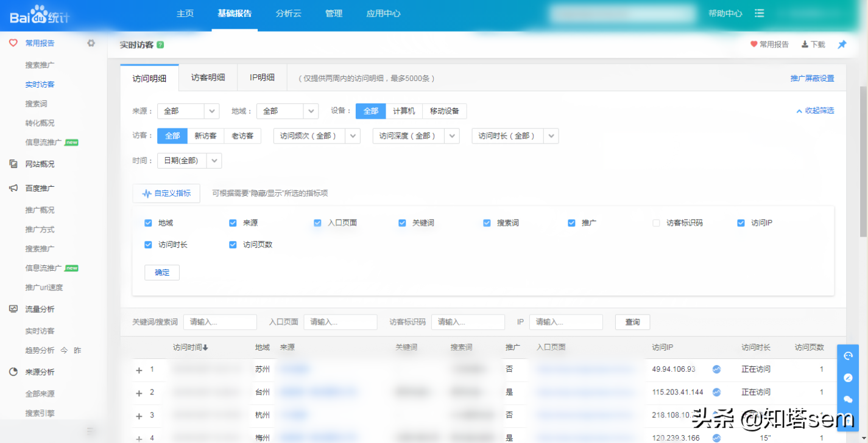Open the 地域 dropdown
The image size is (868, 443).
pyautogui.click(x=288, y=111)
